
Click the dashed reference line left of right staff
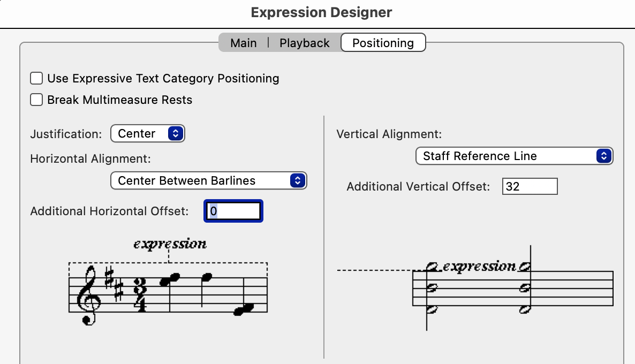[x=374, y=271]
